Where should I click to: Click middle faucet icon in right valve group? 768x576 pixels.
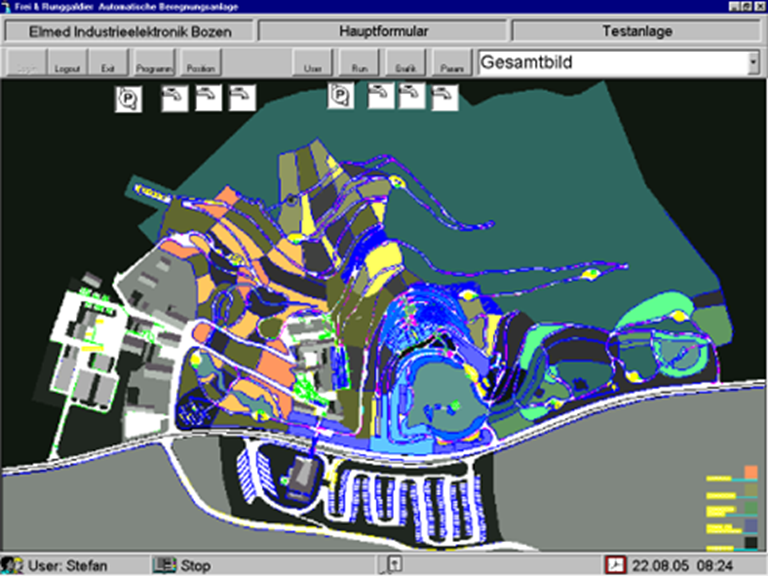[x=411, y=96]
